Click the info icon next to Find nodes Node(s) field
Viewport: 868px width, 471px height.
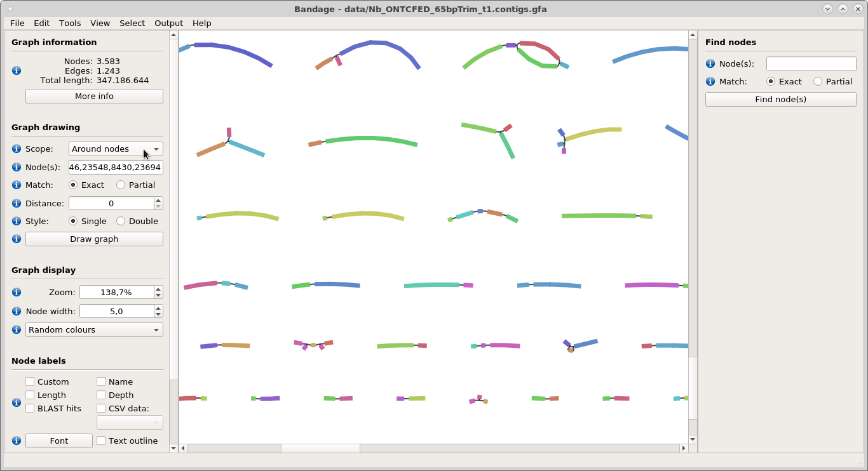(x=710, y=63)
